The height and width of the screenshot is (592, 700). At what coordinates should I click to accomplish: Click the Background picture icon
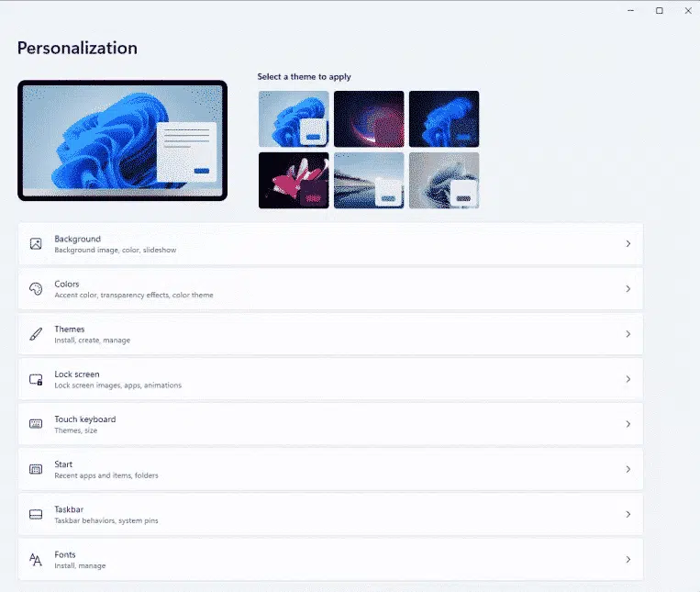(x=36, y=244)
